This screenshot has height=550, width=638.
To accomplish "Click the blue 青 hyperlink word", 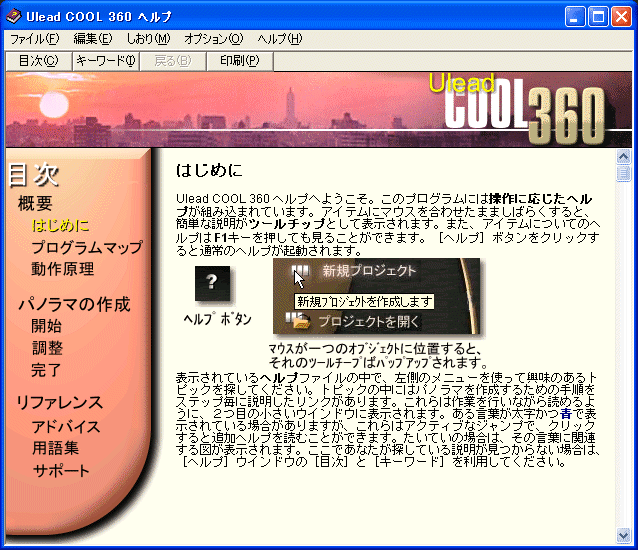I will click(566, 414).
